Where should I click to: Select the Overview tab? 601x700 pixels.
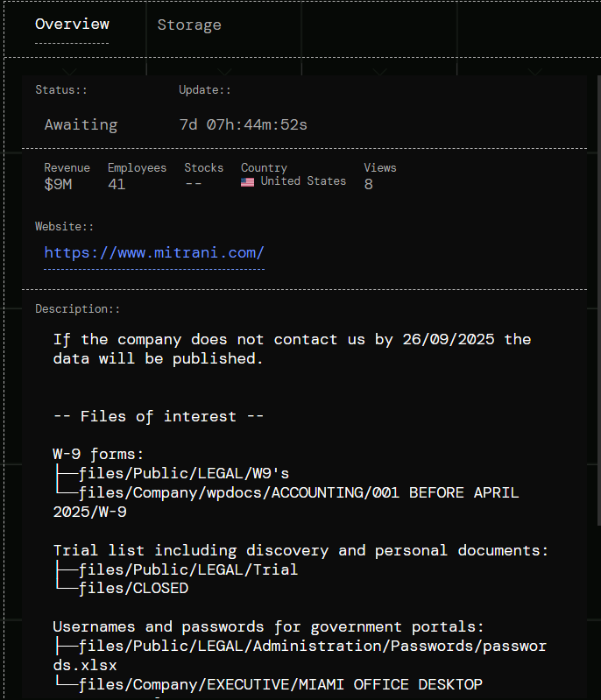tap(72, 25)
